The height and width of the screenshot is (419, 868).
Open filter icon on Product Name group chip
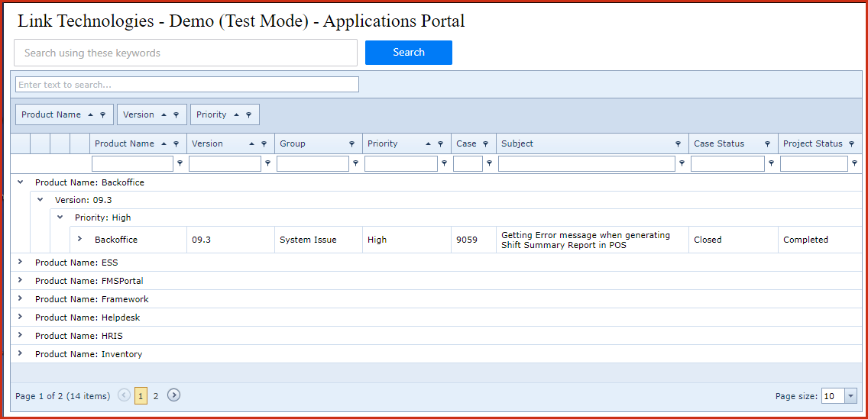point(103,115)
